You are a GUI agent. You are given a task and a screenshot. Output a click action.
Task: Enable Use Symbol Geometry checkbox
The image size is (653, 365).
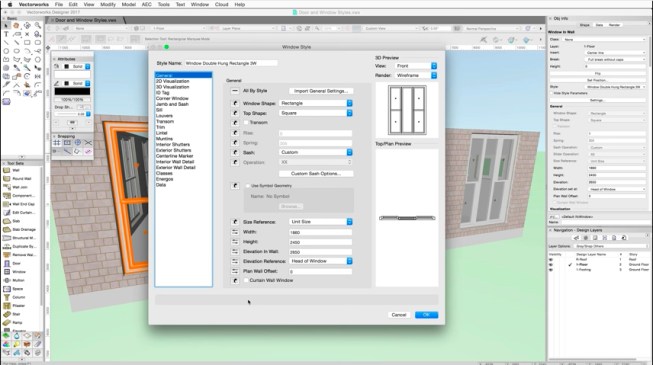tap(248, 185)
